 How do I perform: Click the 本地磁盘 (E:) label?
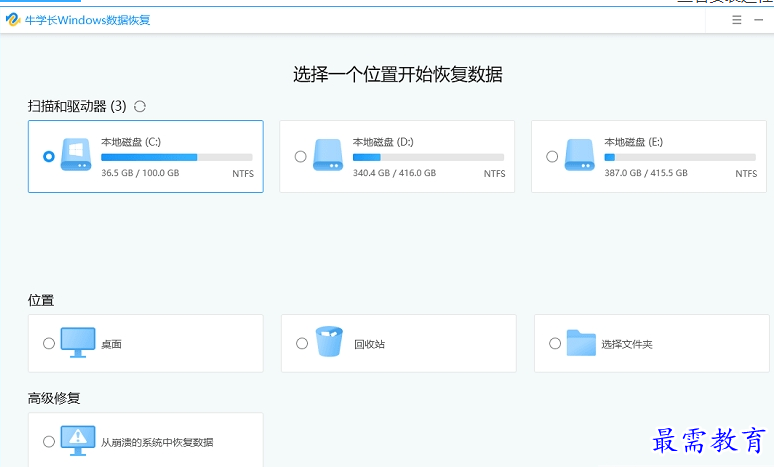(634, 142)
